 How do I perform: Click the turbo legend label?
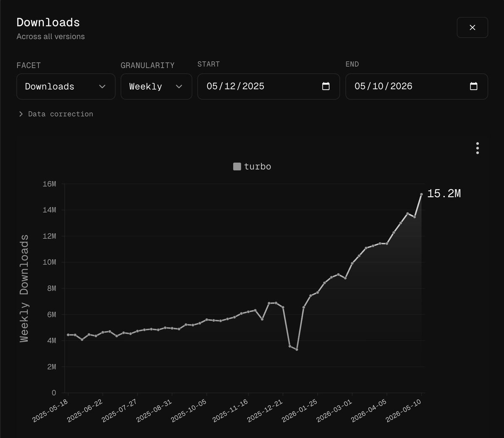(x=257, y=167)
